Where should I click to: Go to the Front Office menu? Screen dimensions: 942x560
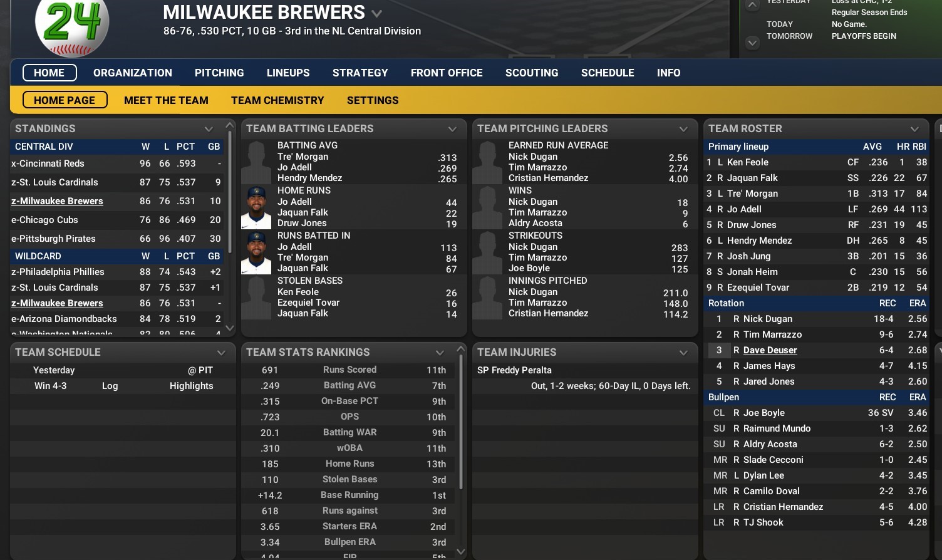[447, 73]
